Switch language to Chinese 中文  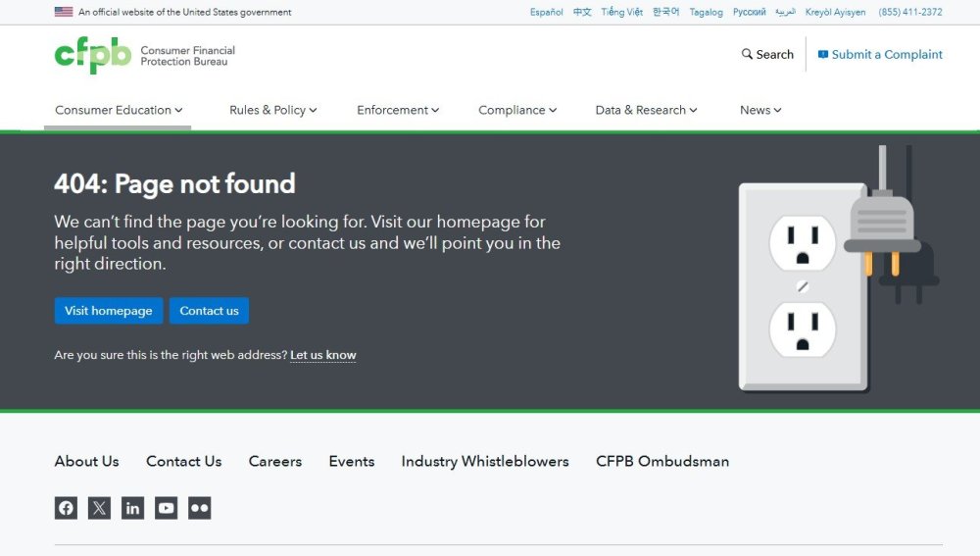[582, 12]
